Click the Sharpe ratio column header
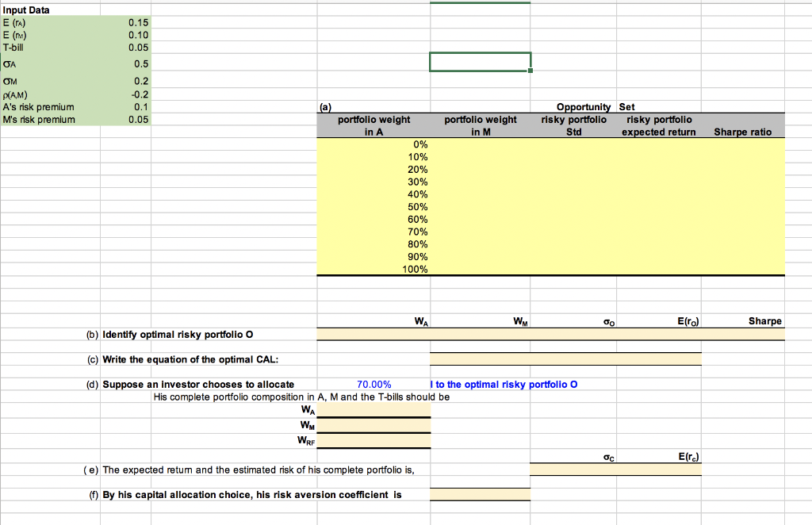 pyautogui.click(x=743, y=132)
